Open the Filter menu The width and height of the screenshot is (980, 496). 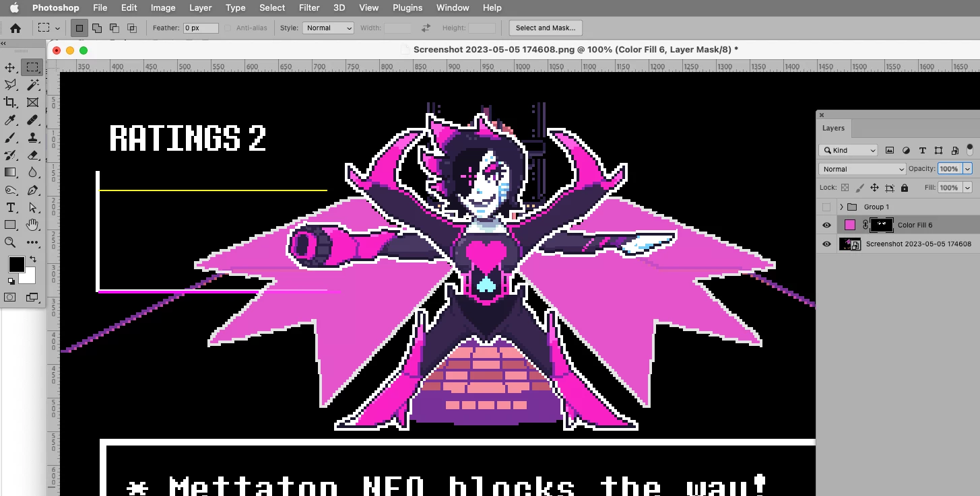coord(309,7)
